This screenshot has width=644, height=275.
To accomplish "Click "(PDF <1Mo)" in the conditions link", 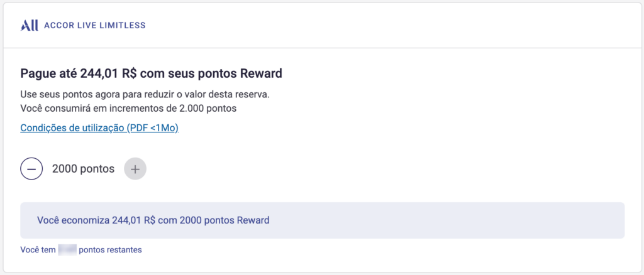I will [153, 128].
